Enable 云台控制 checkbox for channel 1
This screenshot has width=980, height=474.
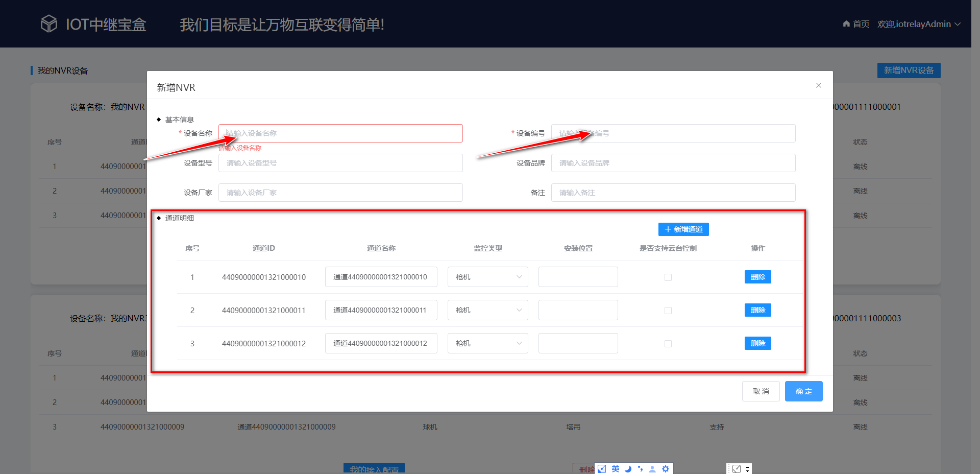(x=668, y=277)
